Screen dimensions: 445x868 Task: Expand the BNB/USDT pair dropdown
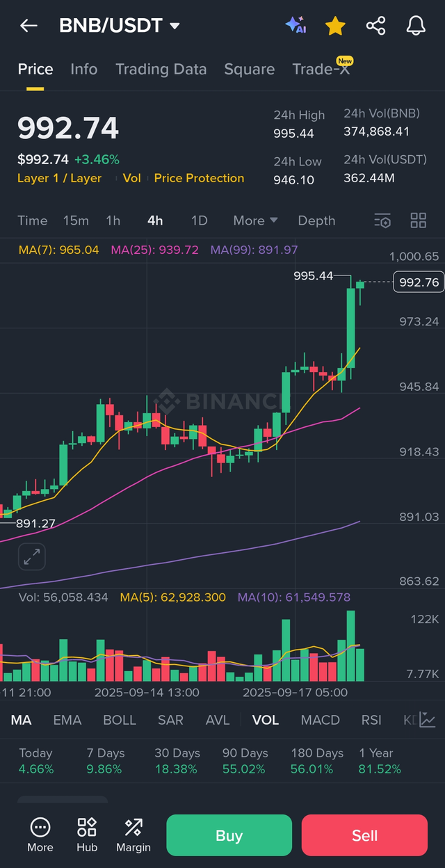tap(120, 26)
